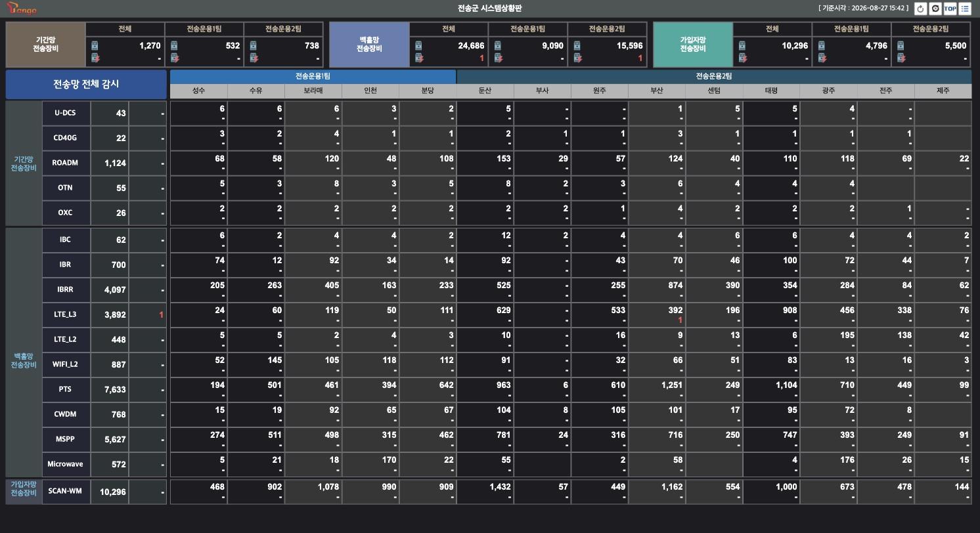Image resolution: width=980 pixels, height=533 pixels.
Task: Click the alarm icon under 백홀망 전체 24,686
Action: click(x=418, y=58)
